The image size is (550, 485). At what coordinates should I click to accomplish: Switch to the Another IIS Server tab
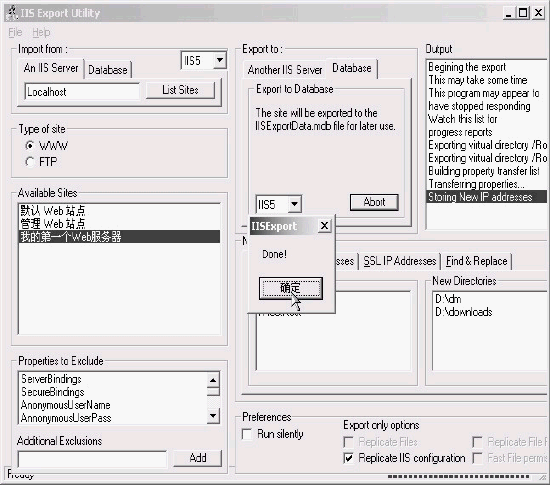(284, 70)
